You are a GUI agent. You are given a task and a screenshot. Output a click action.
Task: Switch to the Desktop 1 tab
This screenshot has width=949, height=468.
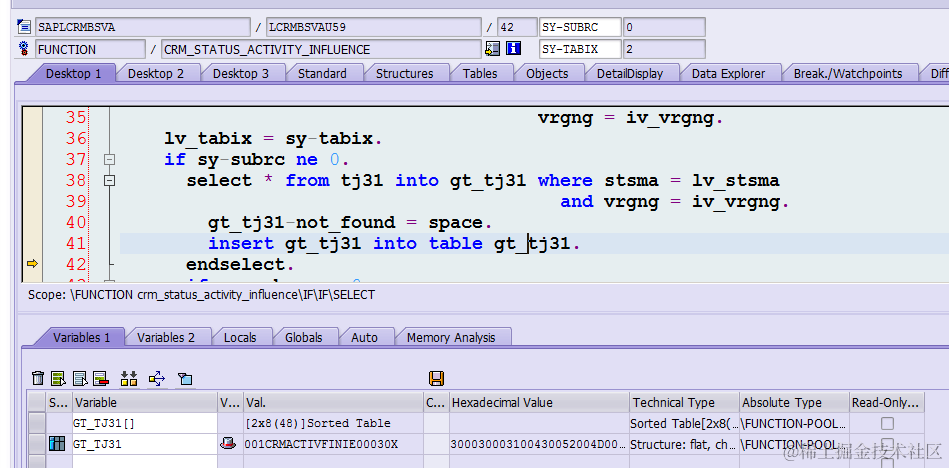click(x=73, y=73)
